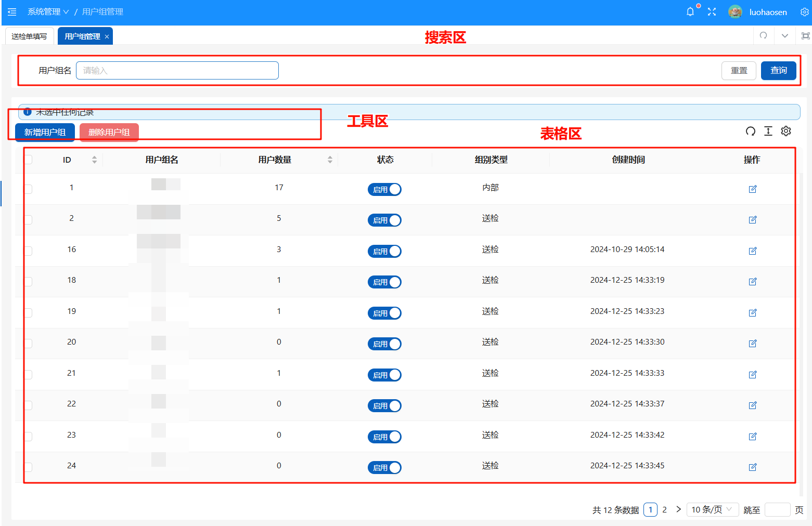The image size is (812, 526).
Task: Open settings gear in top header
Action: pos(804,12)
